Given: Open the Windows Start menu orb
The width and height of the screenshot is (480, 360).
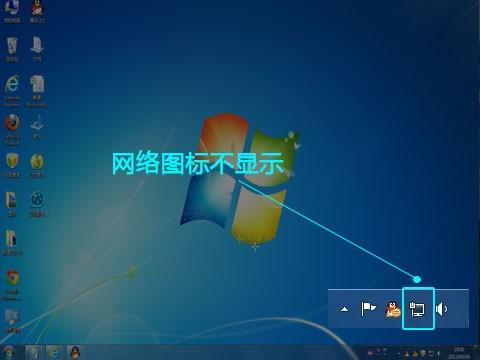Looking at the screenshot, I should 9,352.
